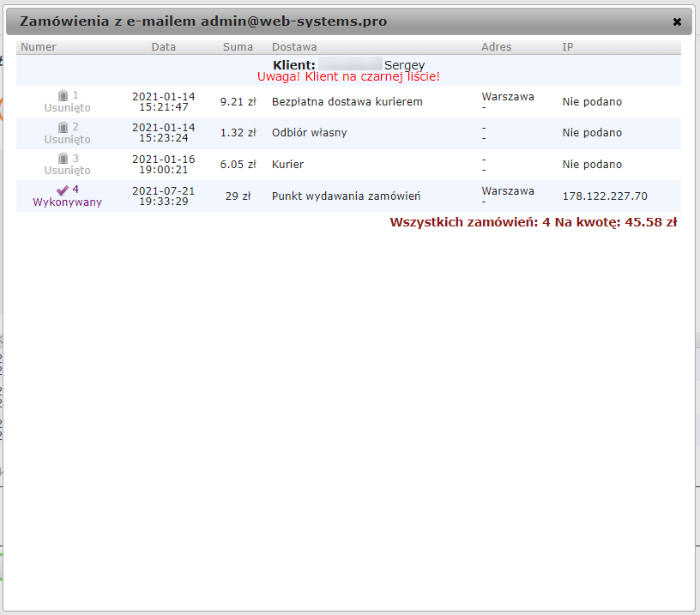
Task: Click the Wykonywany status label
Action: 67,202
